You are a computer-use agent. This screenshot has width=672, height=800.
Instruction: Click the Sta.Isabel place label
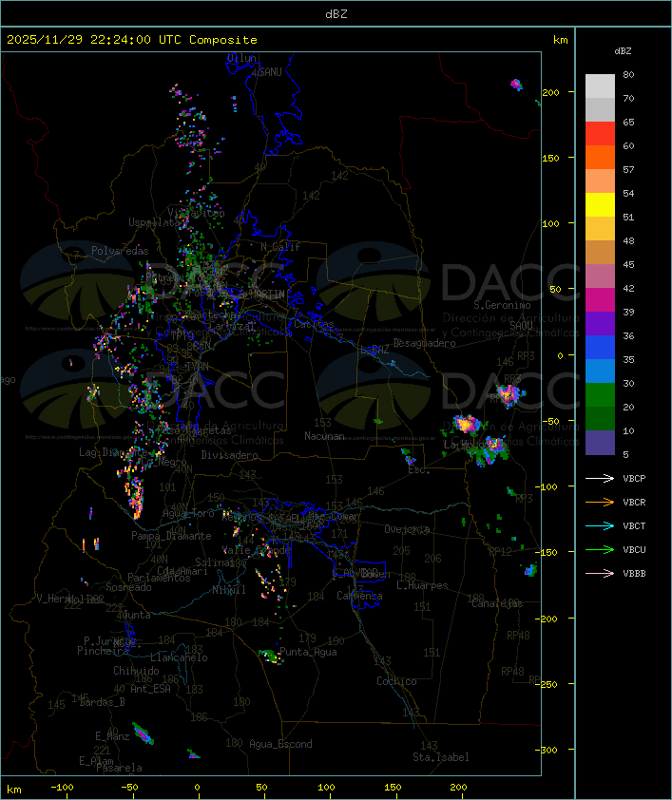tap(441, 757)
